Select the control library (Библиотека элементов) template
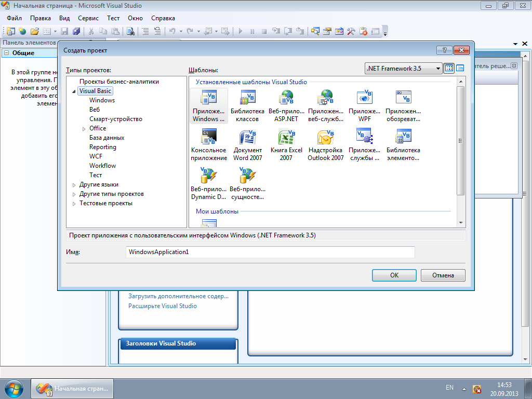532x399 pixels. 403,144
